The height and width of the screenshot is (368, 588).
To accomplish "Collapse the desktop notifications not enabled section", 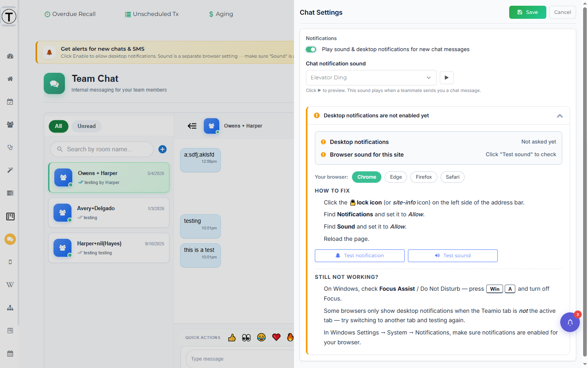I will click(x=560, y=116).
